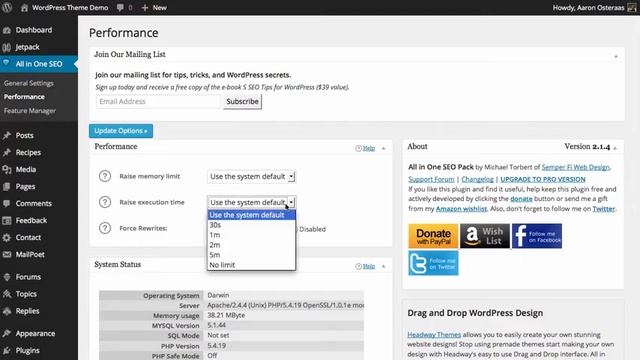Open the comments bubble icon in admin bar

pos(120,8)
